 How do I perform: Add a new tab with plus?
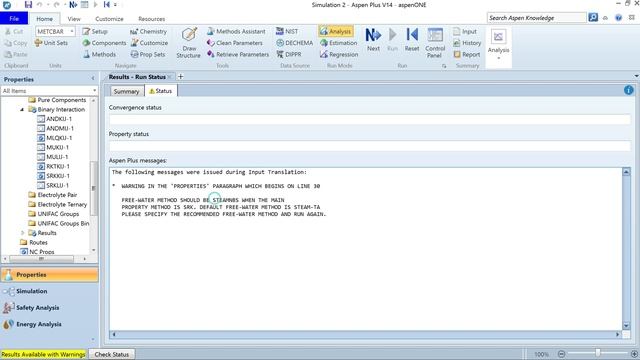(181, 76)
